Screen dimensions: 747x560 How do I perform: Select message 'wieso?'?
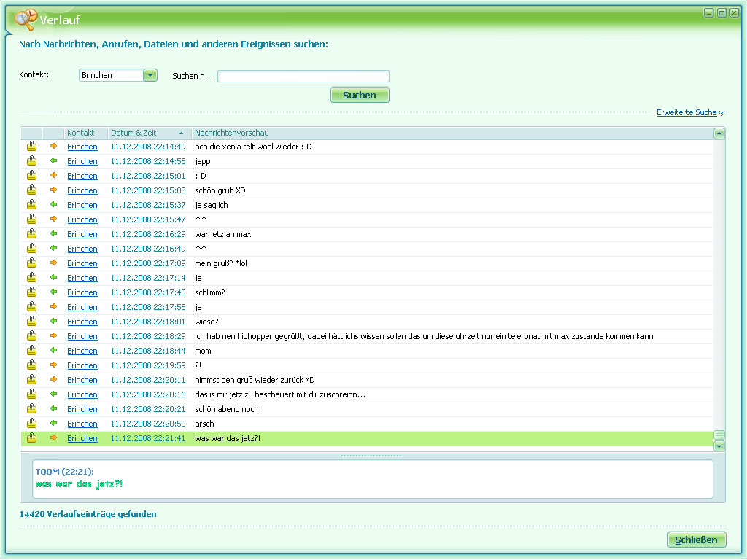(x=206, y=322)
